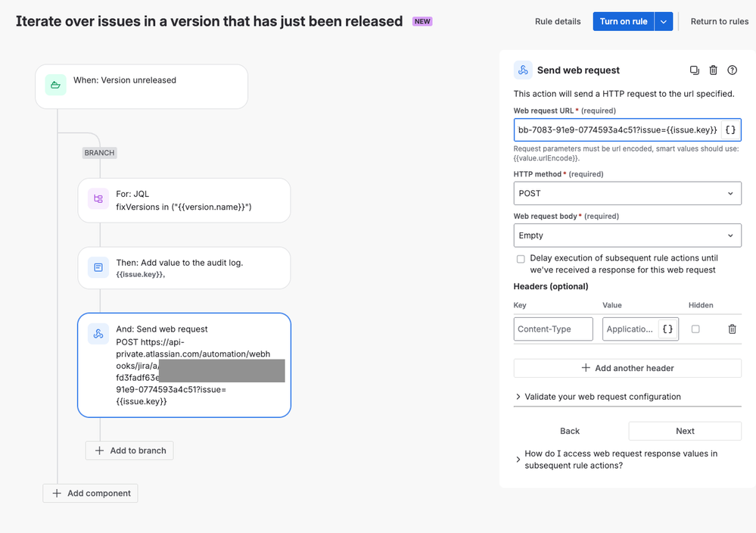The width and height of the screenshot is (756, 533).
Task: Click the header Key input field
Action: pyautogui.click(x=553, y=329)
